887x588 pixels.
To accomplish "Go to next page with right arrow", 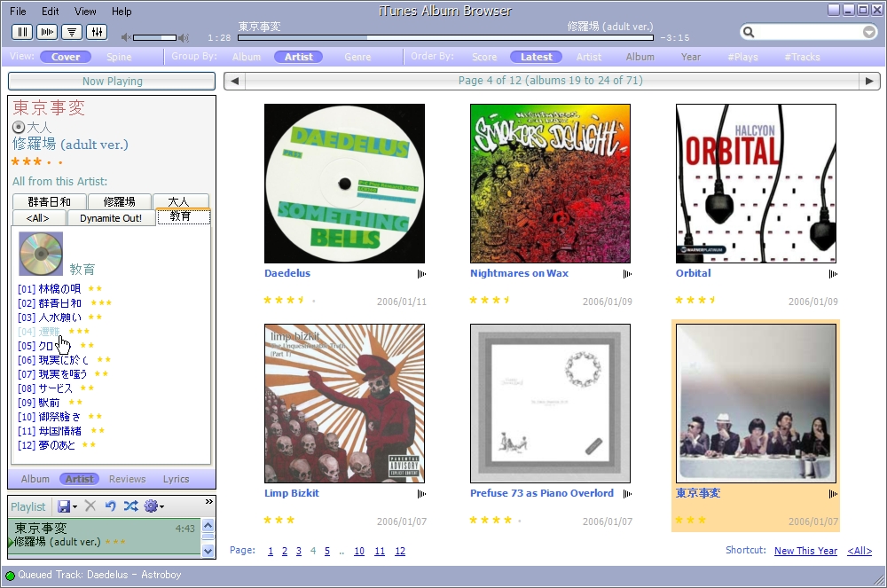I will click(869, 81).
